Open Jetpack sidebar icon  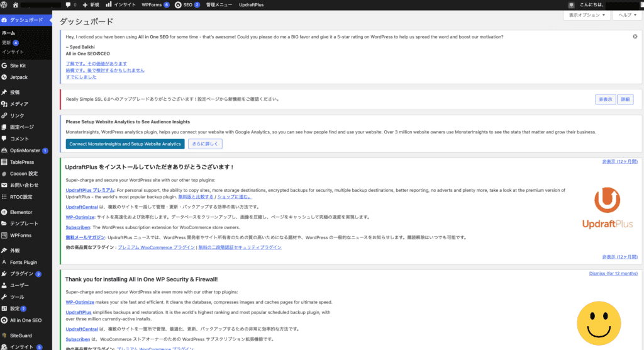click(x=4, y=77)
